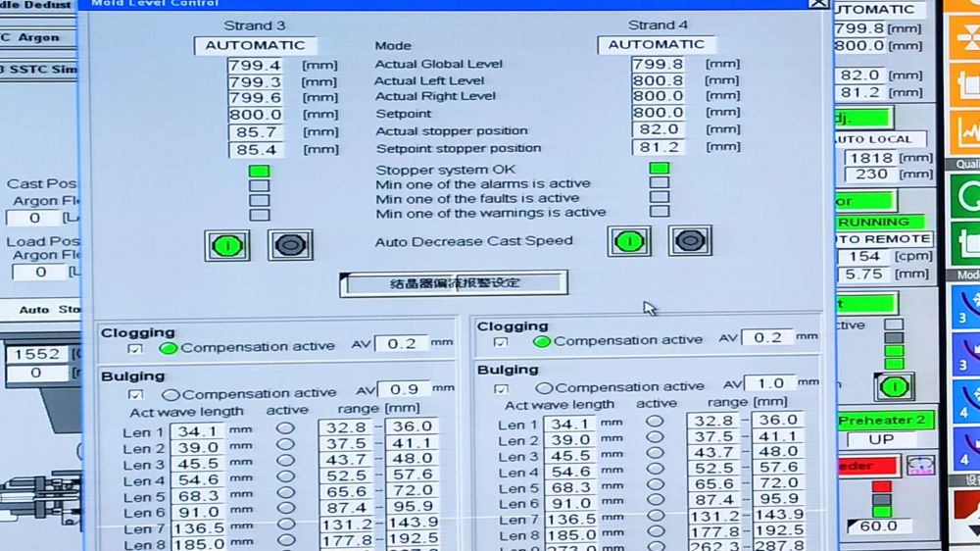Toggle Strand 3 Clogging compensation checkbox
This screenshot has width=980, height=551.
click(134, 349)
